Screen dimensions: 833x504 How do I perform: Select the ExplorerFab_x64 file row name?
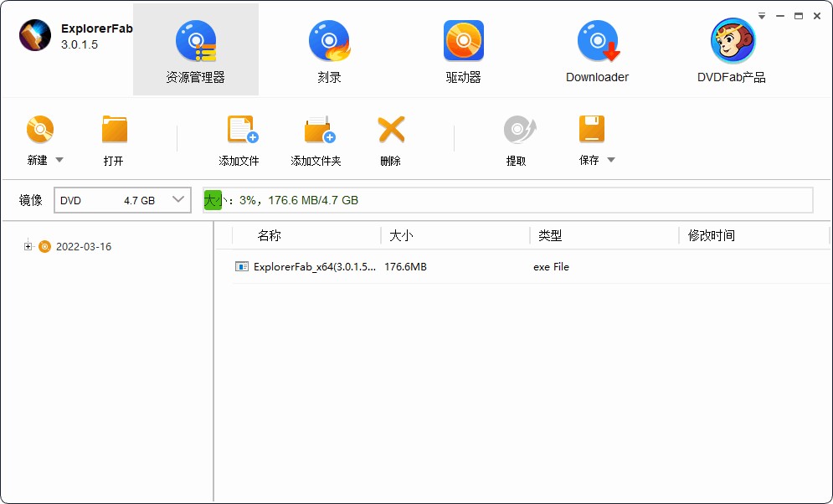click(315, 266)
